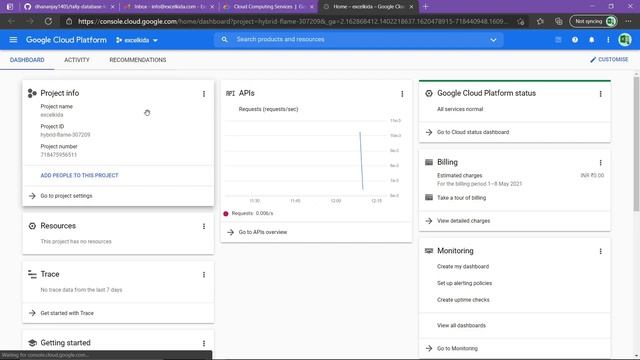Activate Cloud Shell icon in header
Image resolution: width=640 pixels, height=360 pixels.
tap(558, 40)
